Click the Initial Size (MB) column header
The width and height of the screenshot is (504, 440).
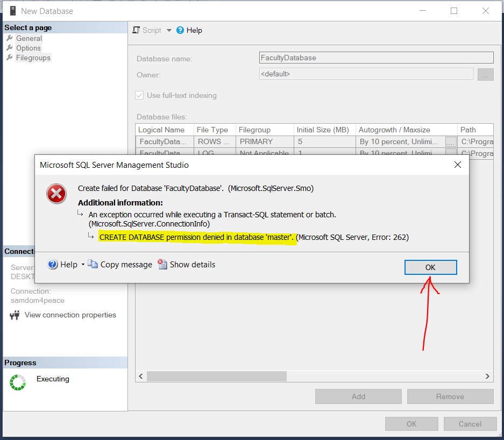[x=325, y=130]
